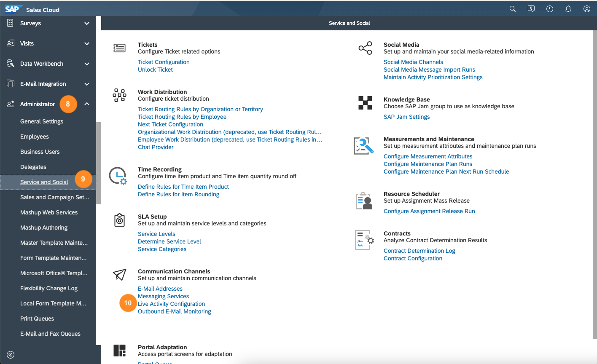Screen dimensions: 597x364
Task: Open the Messaging Services link
Action: [163, 296]
